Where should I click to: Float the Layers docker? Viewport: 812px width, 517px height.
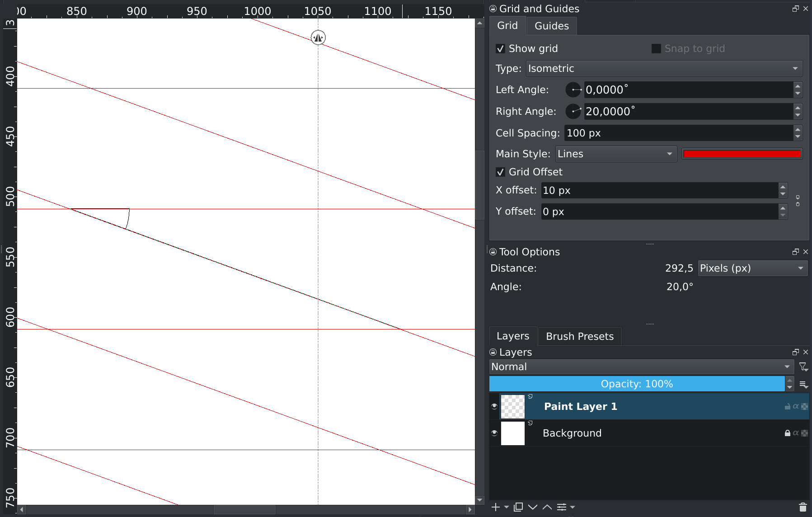coord(796,352)
